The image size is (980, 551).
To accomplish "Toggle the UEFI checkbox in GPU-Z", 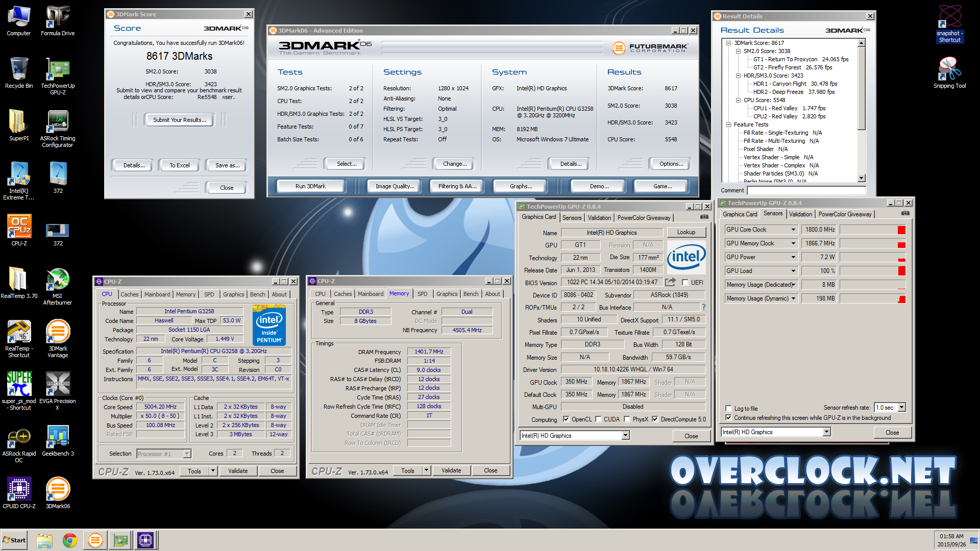I will (x=685, y=282).
